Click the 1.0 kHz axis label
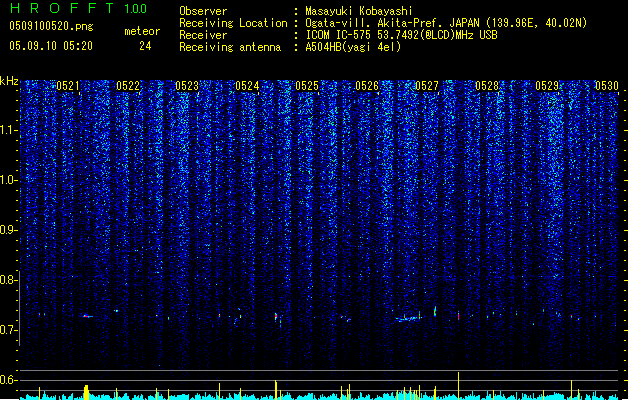629x400 pixels. 9,180
